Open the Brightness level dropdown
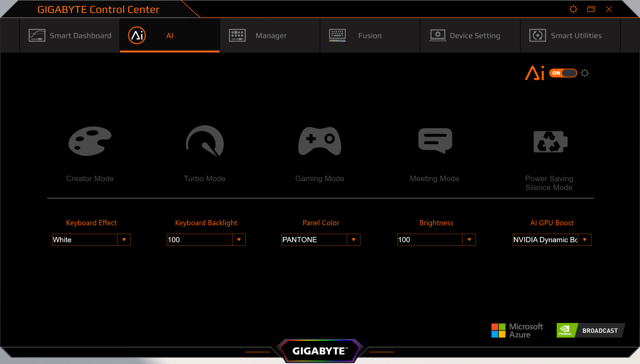 click(x=469, y=240)
